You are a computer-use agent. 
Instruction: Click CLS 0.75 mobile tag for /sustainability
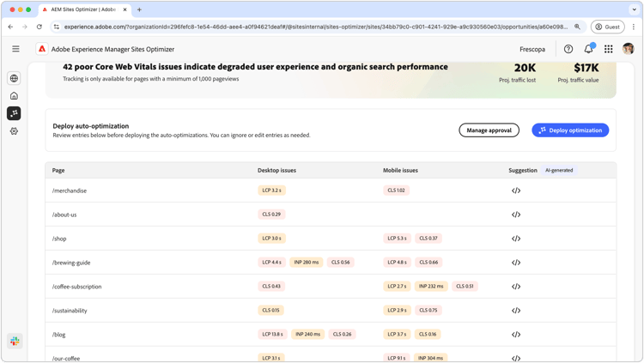428,311
